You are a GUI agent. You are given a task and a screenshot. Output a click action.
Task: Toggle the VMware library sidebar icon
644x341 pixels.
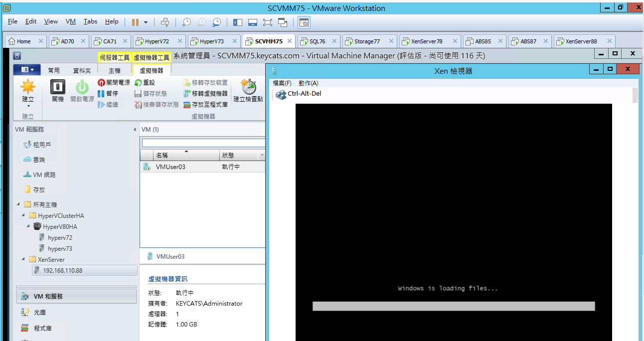click(238, 22)
